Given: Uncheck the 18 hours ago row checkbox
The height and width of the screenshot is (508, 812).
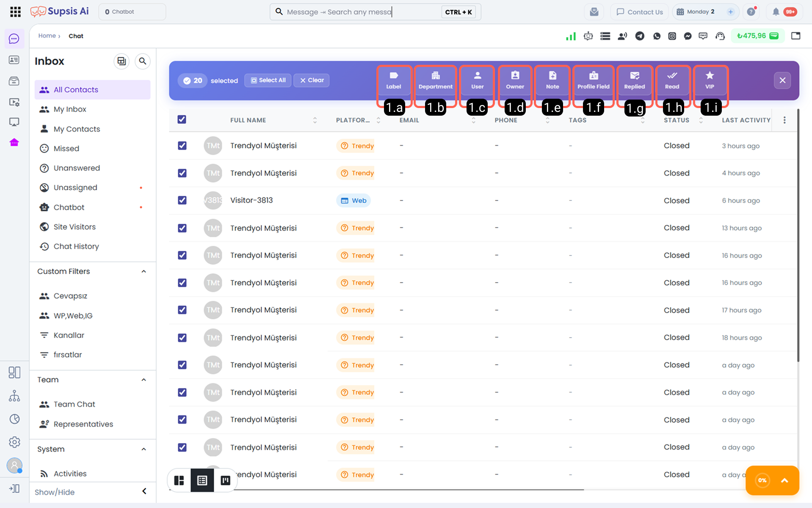Looking at the screenshot, I should [182, 338].
